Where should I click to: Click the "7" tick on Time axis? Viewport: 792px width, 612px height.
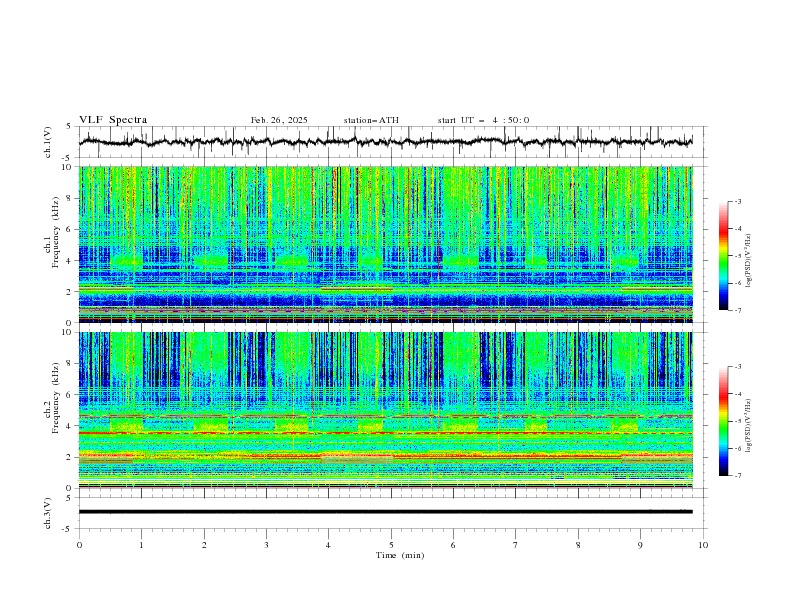(x=516, y=545)
